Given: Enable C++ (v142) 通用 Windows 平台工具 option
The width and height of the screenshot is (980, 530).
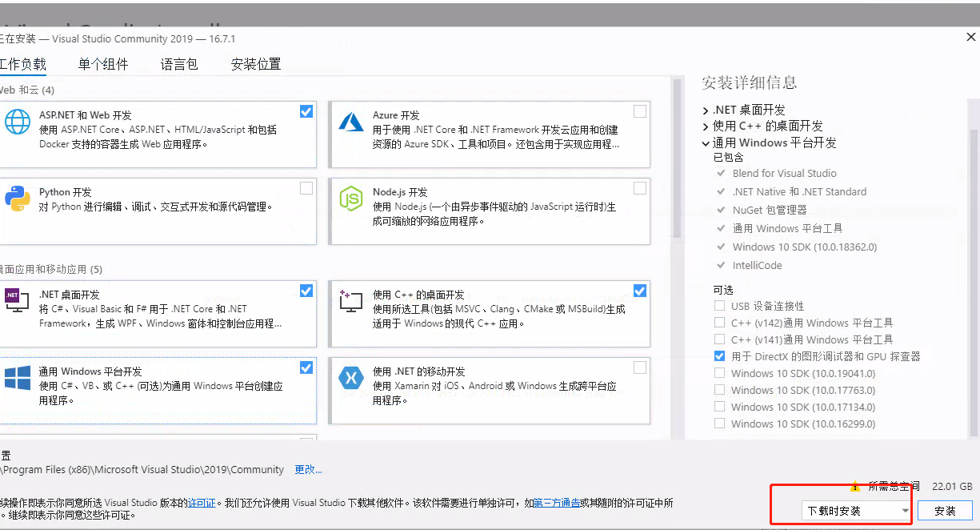Looking at the screenshot, I should click(x=719, y=323).
